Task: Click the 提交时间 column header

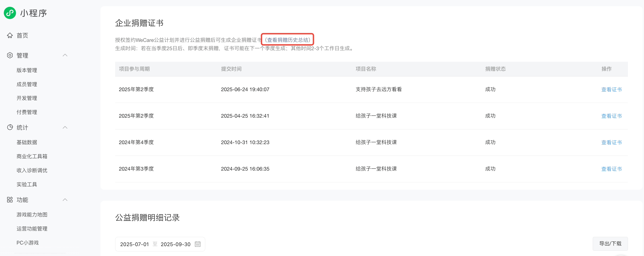Action: tap(231, 69)
